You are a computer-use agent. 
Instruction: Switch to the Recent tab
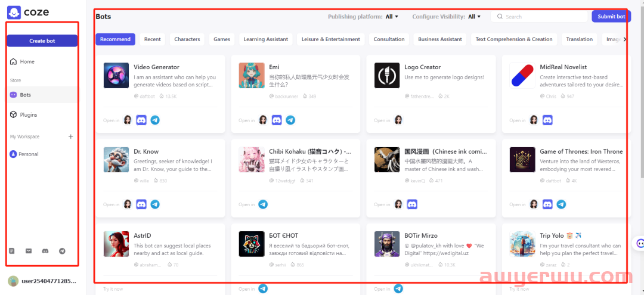coord(153,39)
